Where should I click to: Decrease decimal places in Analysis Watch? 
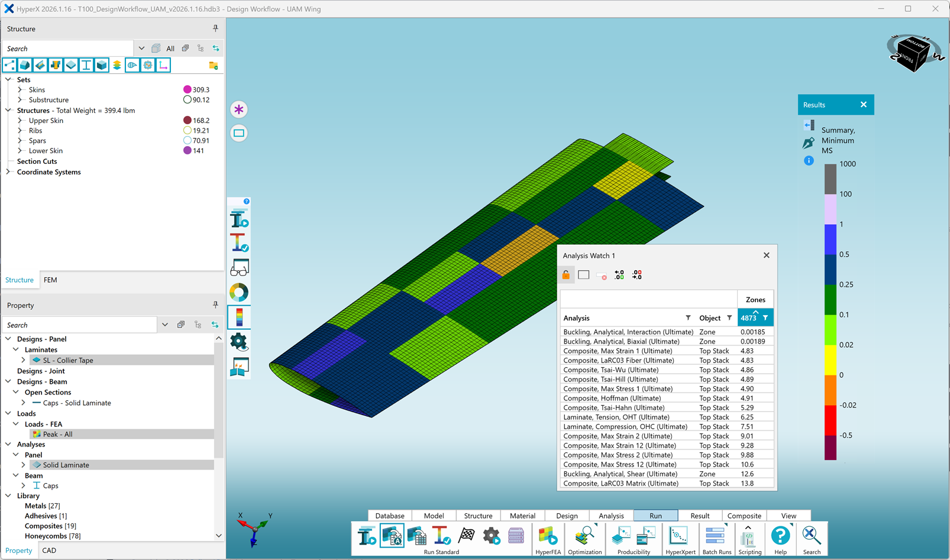(x=637, y=275)
